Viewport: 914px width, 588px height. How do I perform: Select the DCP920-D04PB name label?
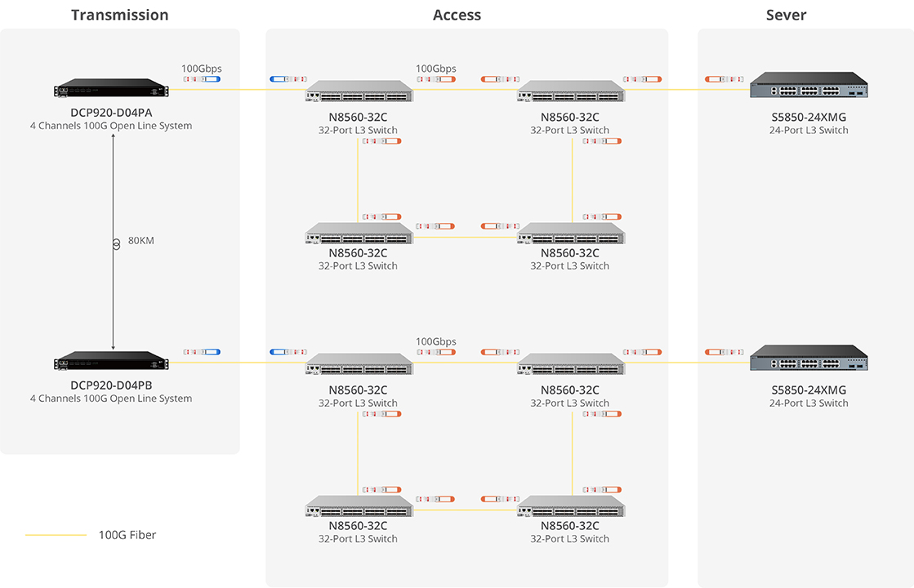[x=111, y=385]
